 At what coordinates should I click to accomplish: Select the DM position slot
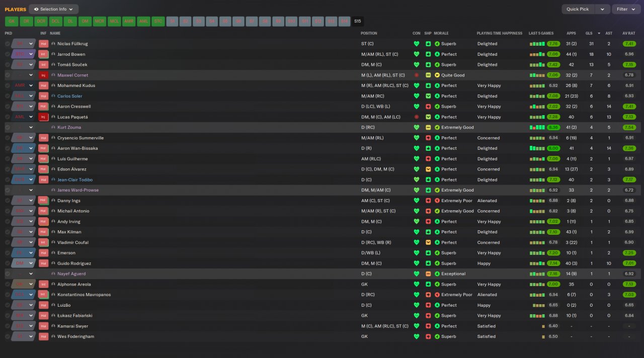[85, 22]
